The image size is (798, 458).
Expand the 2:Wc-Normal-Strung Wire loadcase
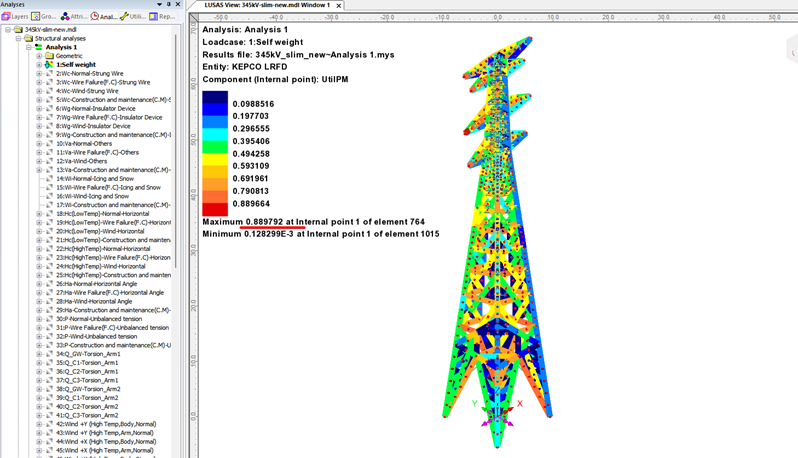pyautogui.click(x=39, y=74)
